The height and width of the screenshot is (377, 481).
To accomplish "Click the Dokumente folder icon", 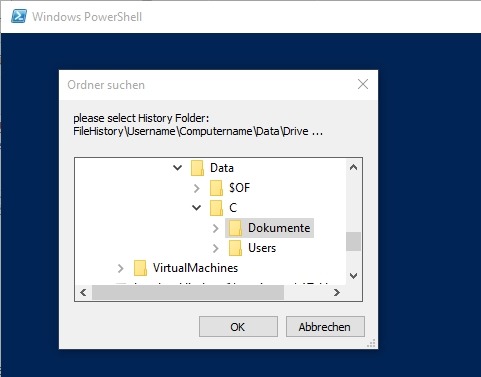I will (235, 228).
